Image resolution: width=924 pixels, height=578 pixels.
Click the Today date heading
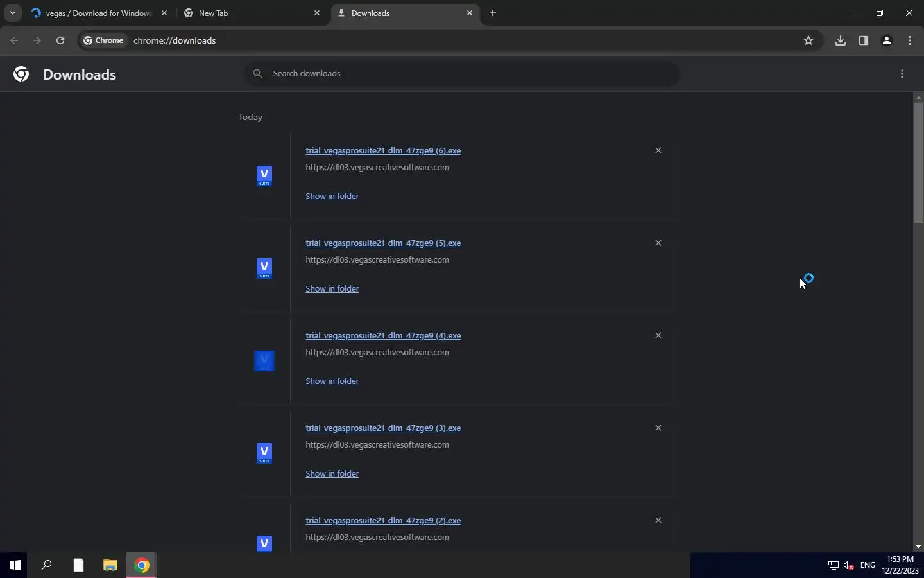click(250, 117)
